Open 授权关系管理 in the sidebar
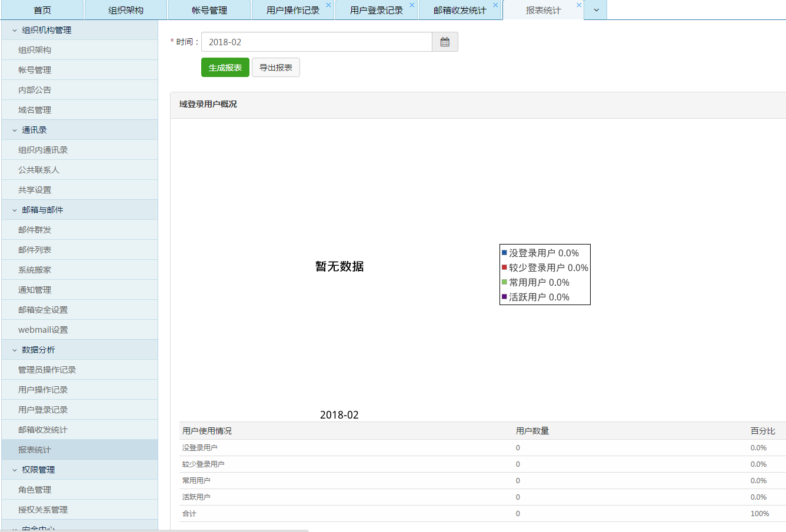 (x=79, y=510)
